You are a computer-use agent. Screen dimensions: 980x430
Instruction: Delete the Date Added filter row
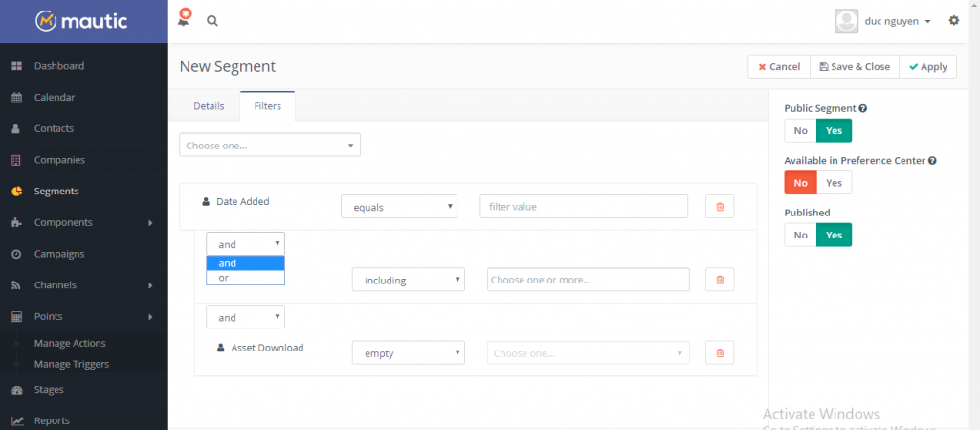(720, 207)
